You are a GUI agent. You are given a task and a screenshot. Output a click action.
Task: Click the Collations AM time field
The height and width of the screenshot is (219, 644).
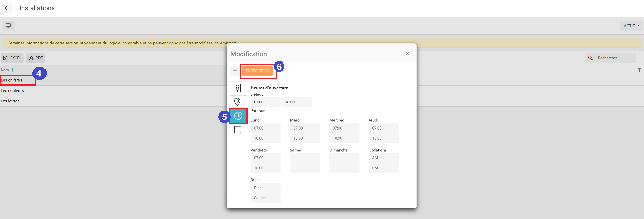(383, 158)
